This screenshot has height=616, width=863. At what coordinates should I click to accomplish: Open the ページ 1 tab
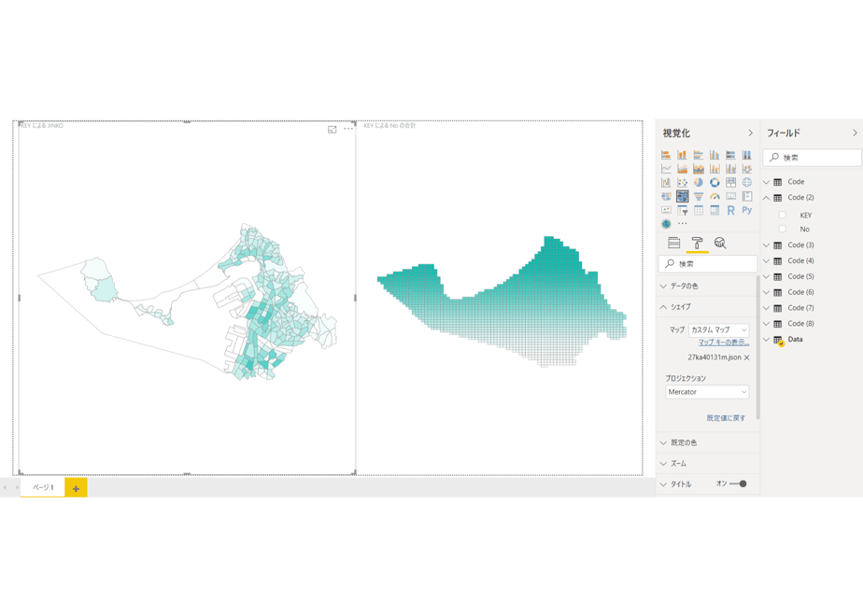[43, 487]
